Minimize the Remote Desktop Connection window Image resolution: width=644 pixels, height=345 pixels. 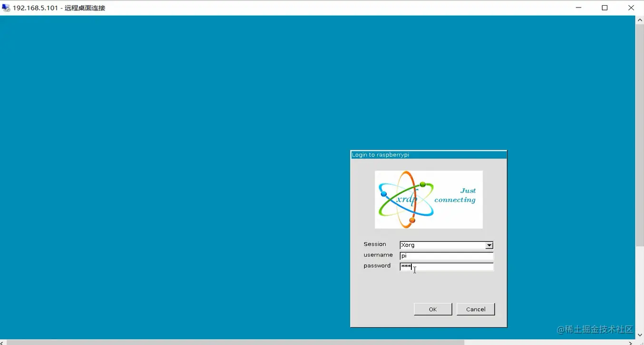(x=579, y=8)
